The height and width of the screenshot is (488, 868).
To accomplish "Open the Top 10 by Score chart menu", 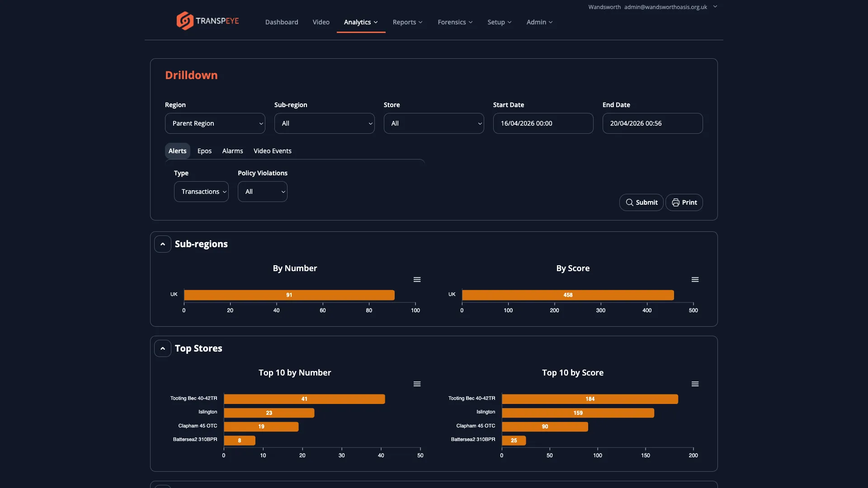I will click(x=695, y=384).
